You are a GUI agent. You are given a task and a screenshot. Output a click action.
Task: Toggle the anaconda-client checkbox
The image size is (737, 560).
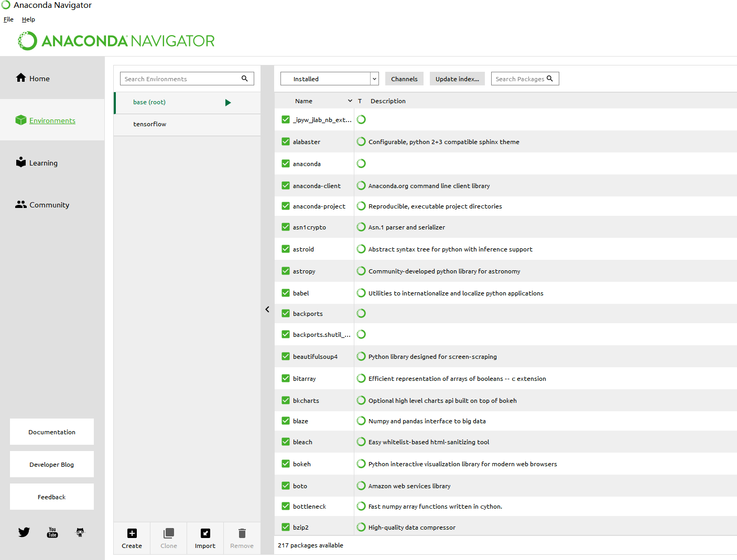tap(286, 185)
